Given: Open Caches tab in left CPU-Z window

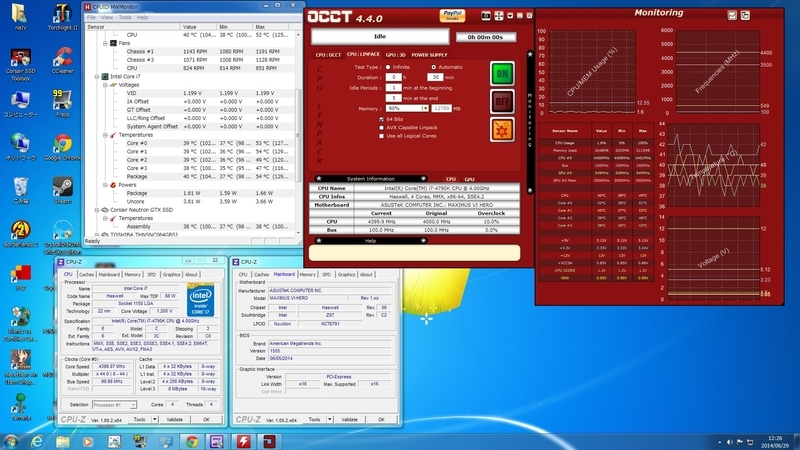Looking at the screenshot, I should click(87, 274).
